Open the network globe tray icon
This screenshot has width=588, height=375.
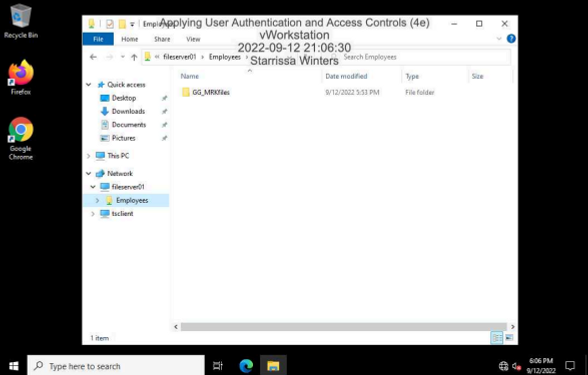503,366
